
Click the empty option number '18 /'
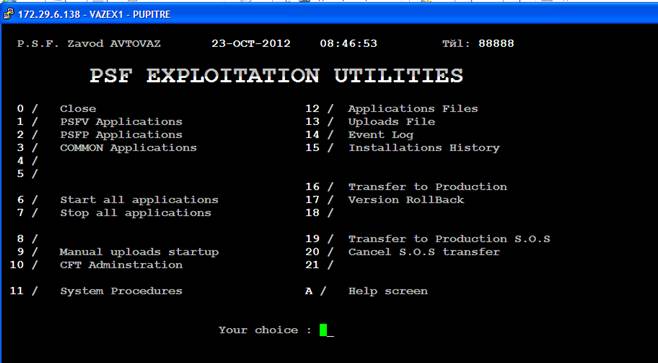319,213
